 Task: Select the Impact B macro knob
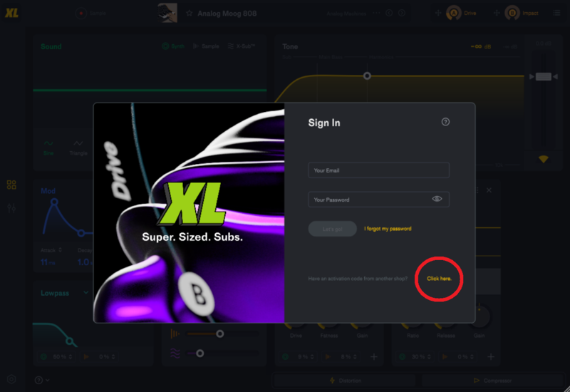pyautogui.click(x=512, y=13)
